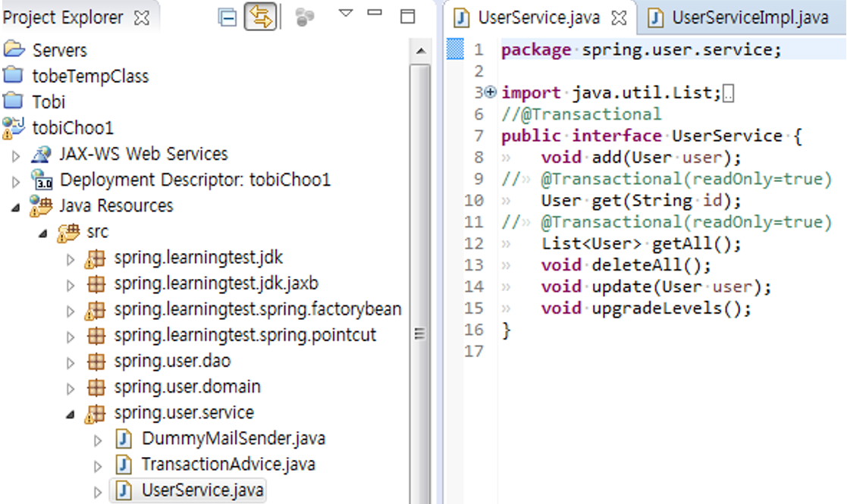Select Servers in Project Explorer

pos(59,50)
